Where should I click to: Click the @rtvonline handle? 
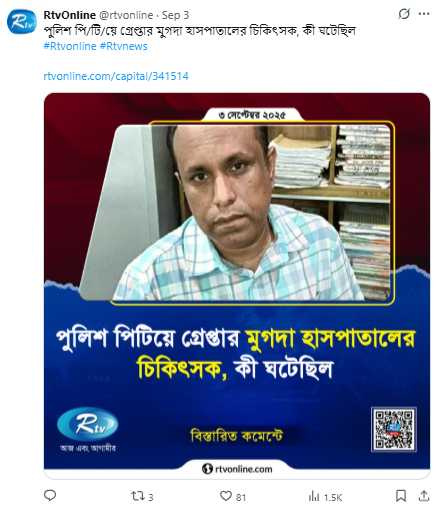[126, 15]
